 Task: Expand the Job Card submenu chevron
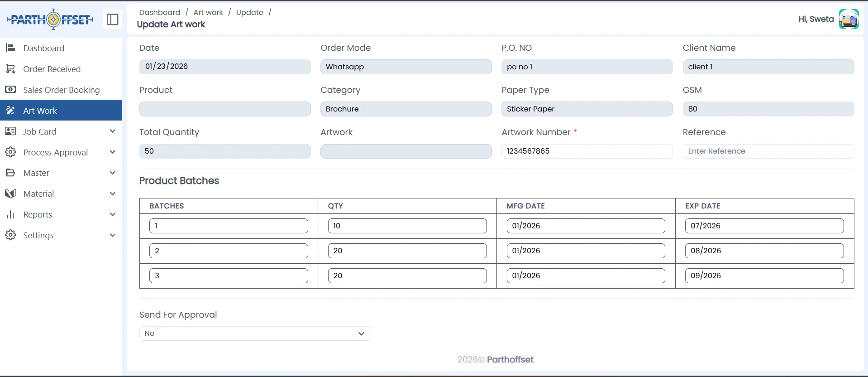click(x=113, y=131)
